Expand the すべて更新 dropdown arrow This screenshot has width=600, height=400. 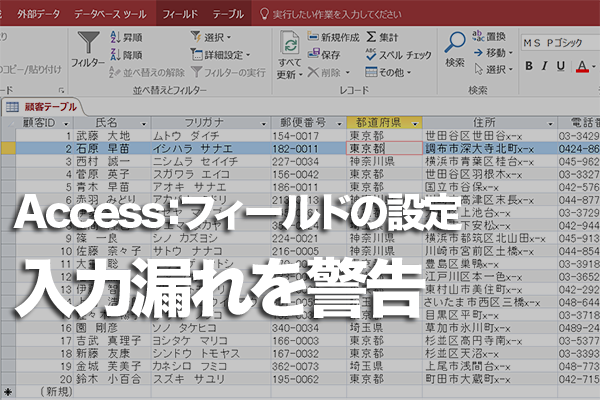click(301, 75)
